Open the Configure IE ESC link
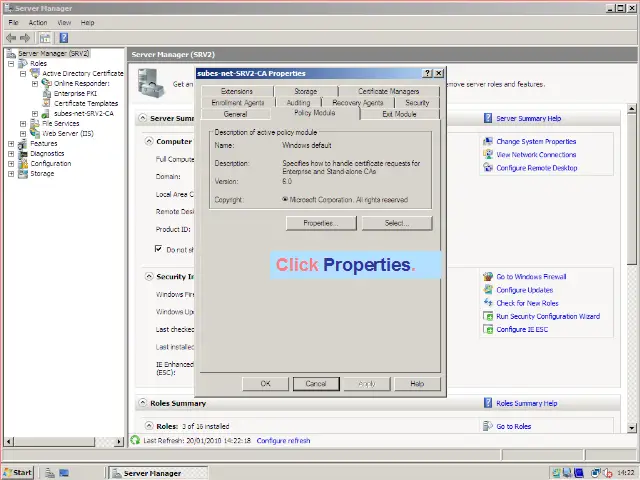This screenshot has width=640, height=480. point(522,329)
